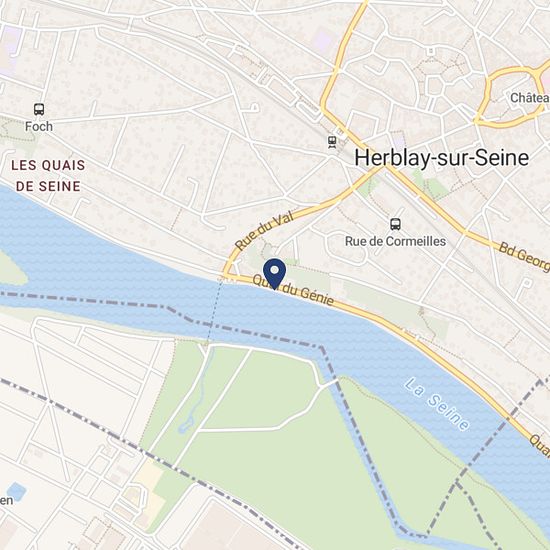Click the Rue du Val street label
The width and height of the screenshot is (550, 550).
click(x=264, y=231)
